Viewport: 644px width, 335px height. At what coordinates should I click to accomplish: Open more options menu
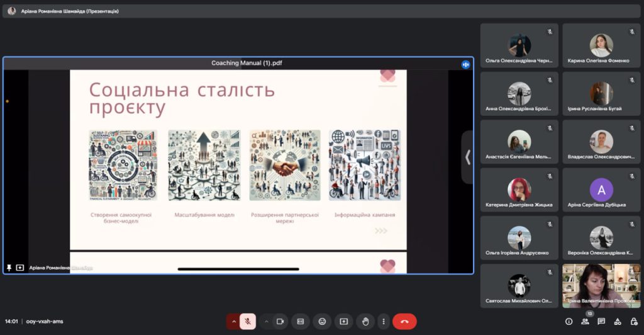(x=383, y=321)
